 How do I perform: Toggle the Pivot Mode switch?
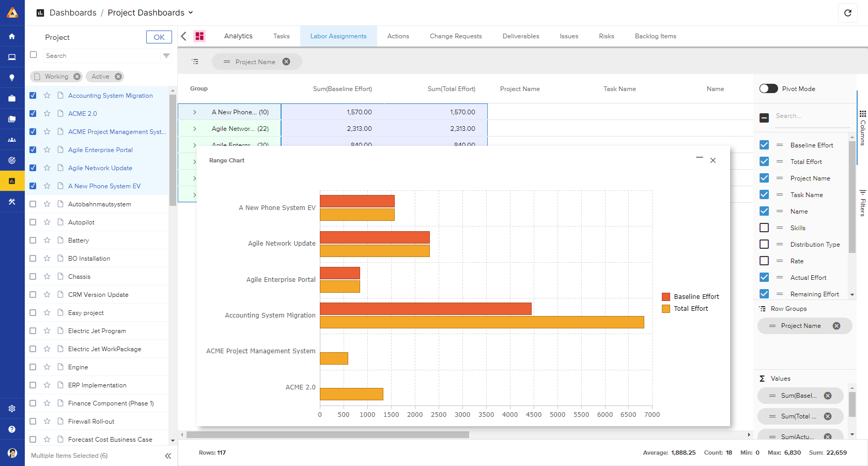[x=769, y=88]
